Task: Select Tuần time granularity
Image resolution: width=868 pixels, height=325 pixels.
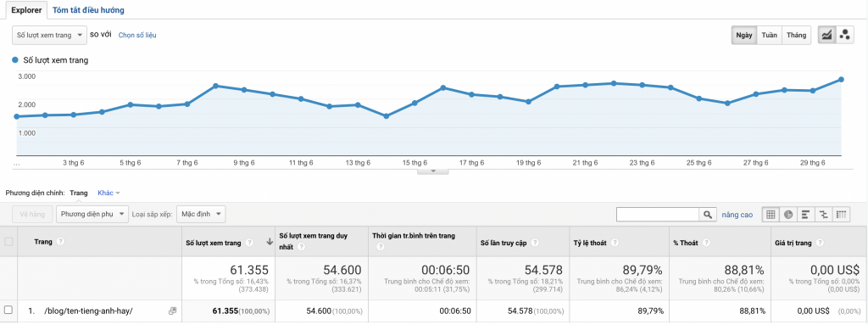Action: point(769,35)
